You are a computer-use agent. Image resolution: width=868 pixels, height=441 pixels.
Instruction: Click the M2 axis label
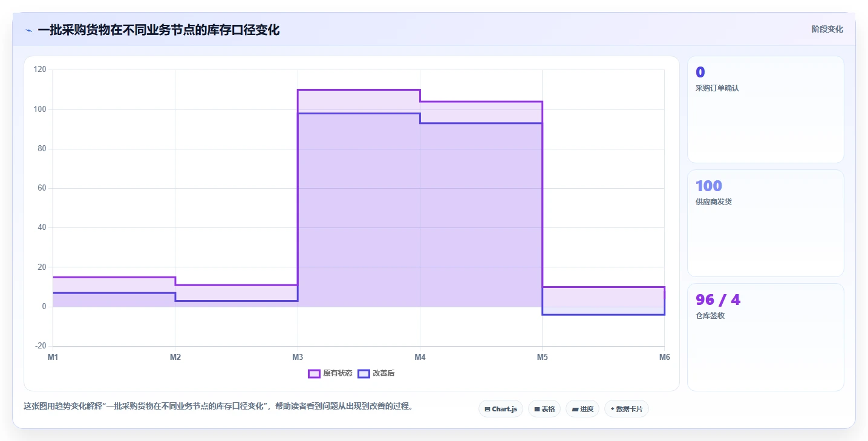pyautogui.click(x=175, y=357)
